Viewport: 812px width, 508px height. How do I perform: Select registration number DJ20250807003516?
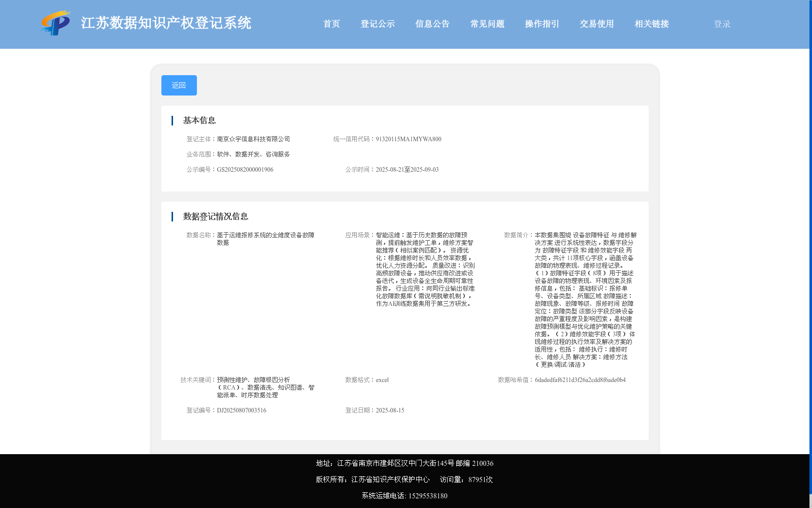pyautogui.click(x=242, y=410)
